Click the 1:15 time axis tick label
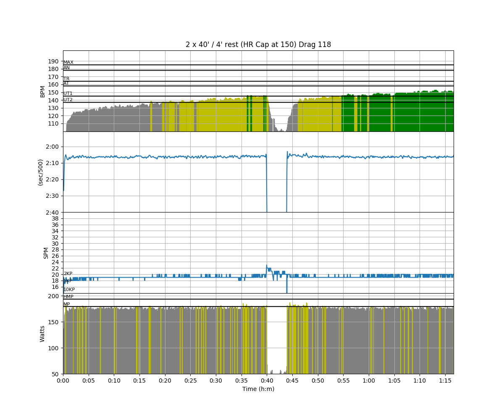Image resolution: width=504 pixels, height=420 pixels. tap(445, 380)
